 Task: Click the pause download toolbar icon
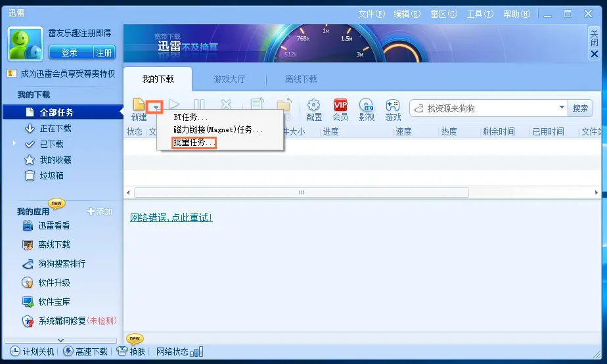click(199, 104)
